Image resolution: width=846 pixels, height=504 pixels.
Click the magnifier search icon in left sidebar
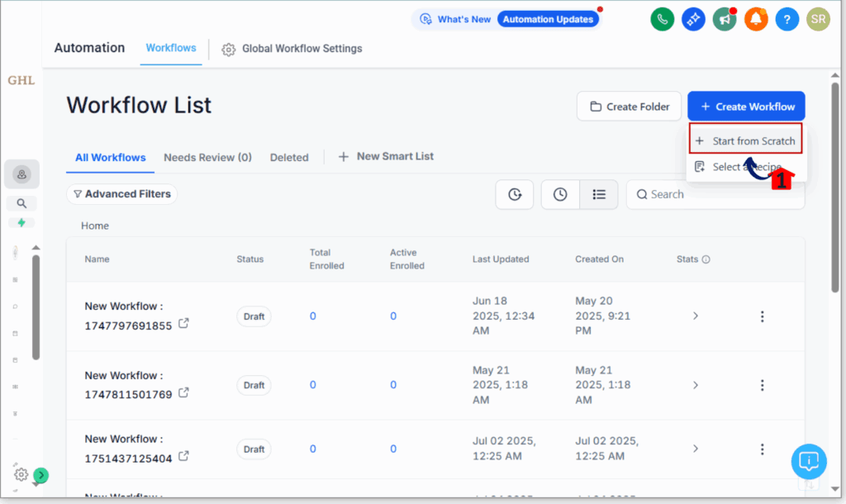(x=21, y=203)
